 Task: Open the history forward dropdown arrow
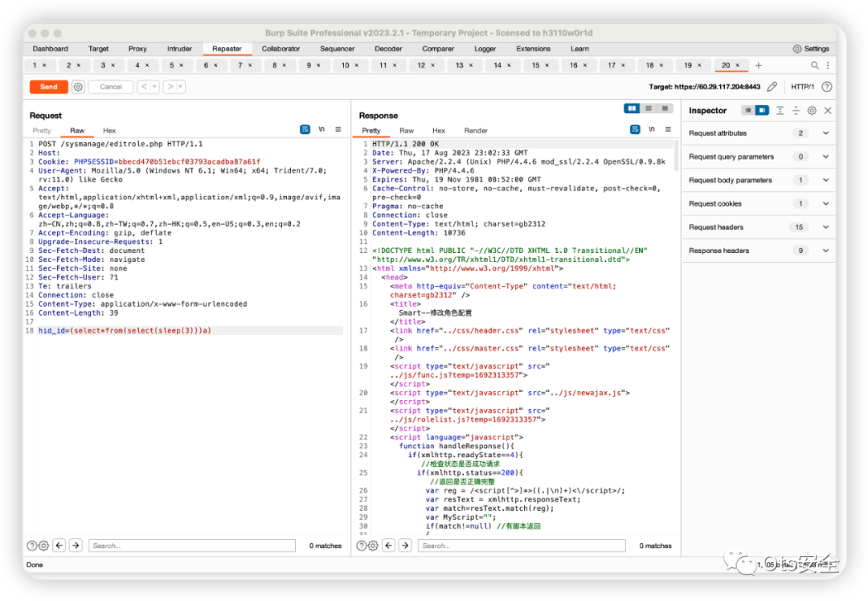(x=181, y=87)
